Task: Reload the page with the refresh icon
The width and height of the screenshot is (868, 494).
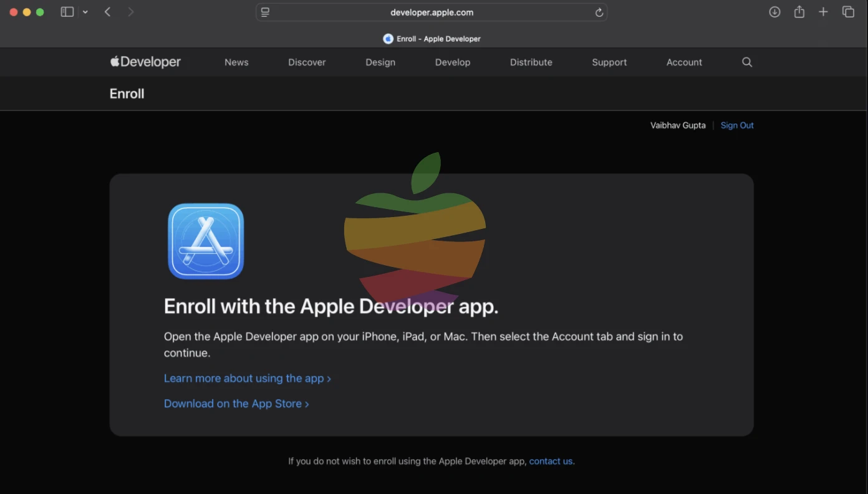Action: 599,12
